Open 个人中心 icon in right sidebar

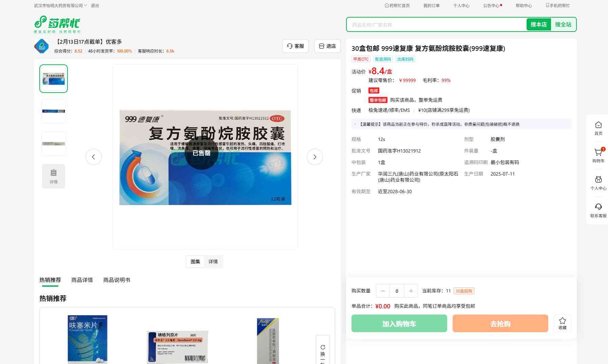[x=598, y=180]
